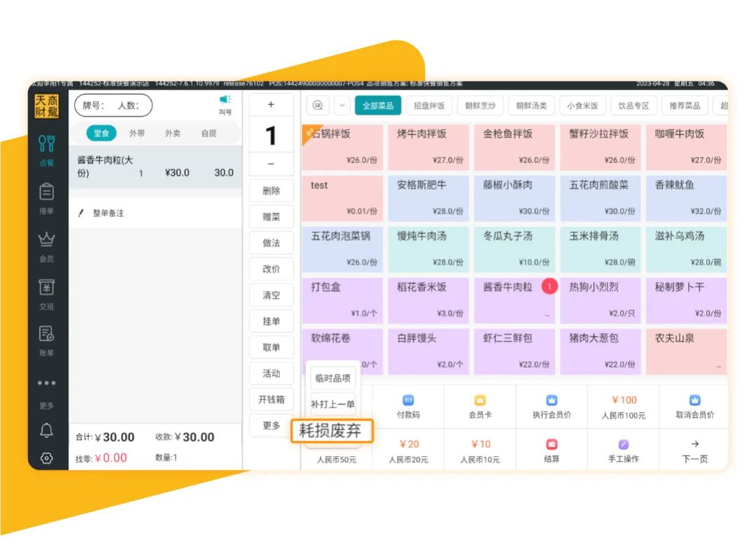Increase quantity with the plus button
This screenshot has height=559, width=756.
point(271,105)
